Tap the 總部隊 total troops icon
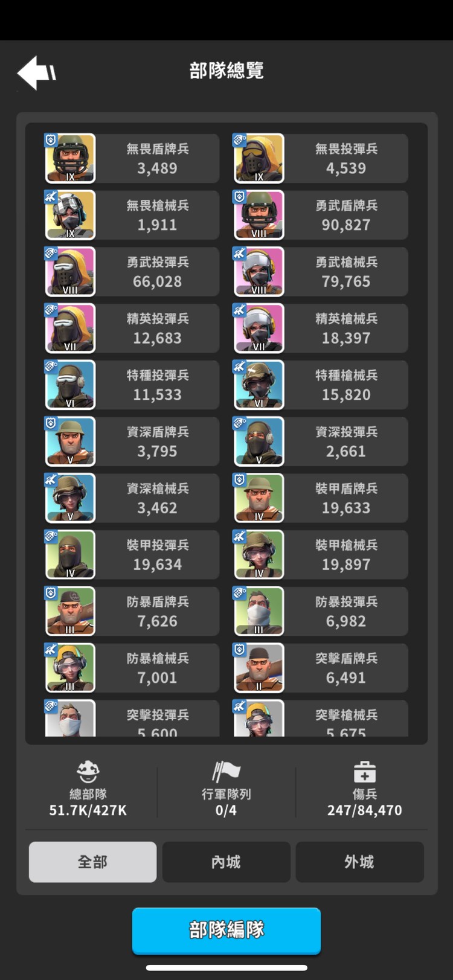Image resolution: width=453 pixels, height=980 pixels. click(x=88, y=771)
